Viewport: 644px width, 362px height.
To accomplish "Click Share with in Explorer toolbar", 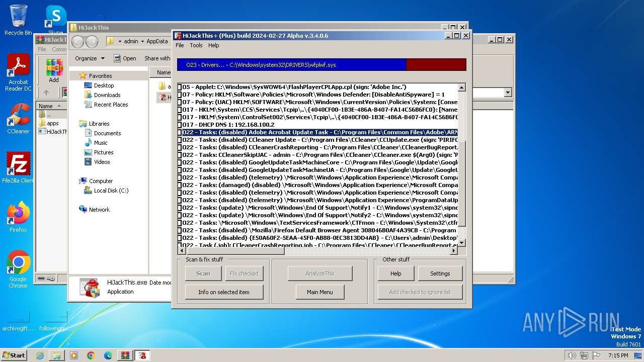I will tap(157, 58).
